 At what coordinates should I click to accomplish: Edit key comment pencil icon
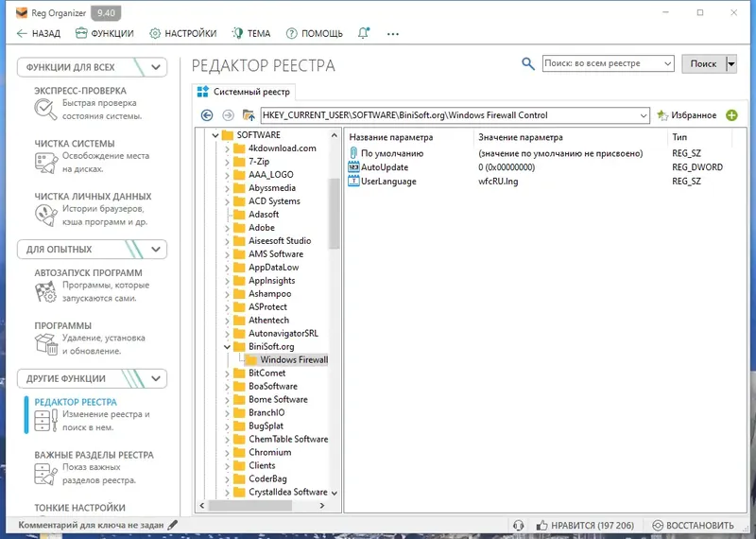tap(172, 525)
